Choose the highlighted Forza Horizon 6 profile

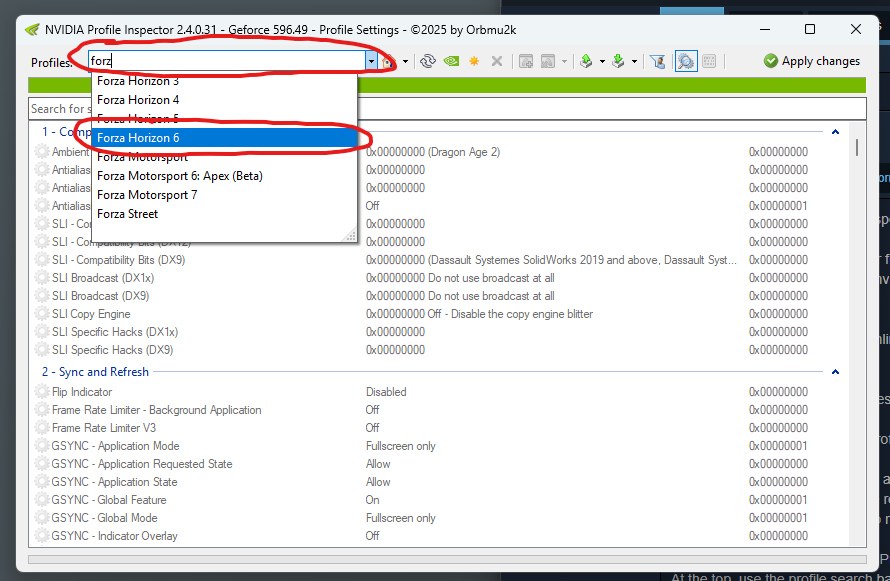click(224, 138)
